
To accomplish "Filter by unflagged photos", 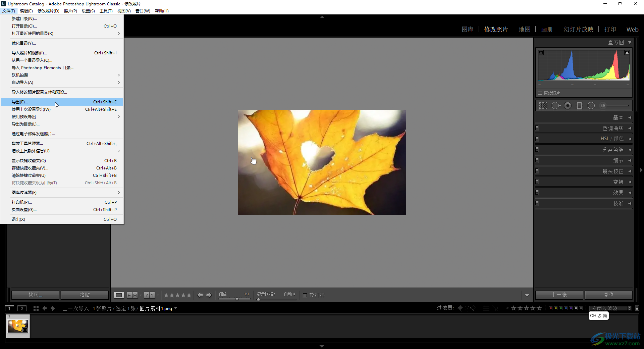I will click(x=467, y=308).
